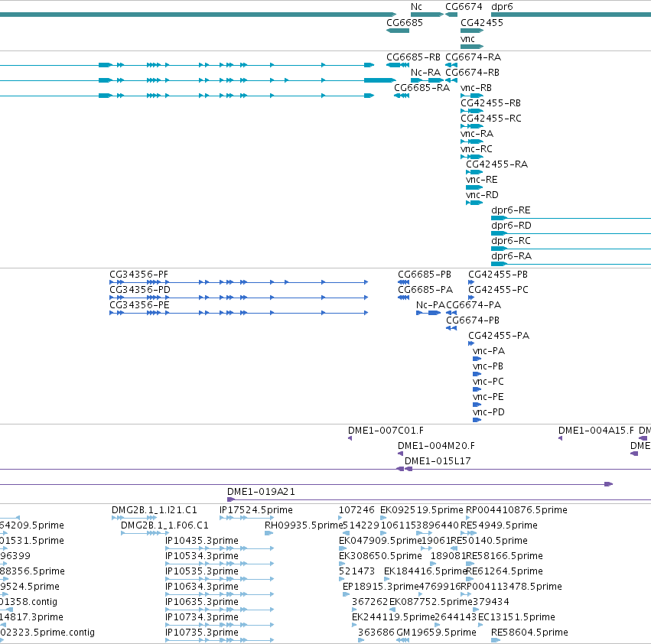Select transcript Nc-RA
This screenshot has width=651, height=644.
[425, 72]
